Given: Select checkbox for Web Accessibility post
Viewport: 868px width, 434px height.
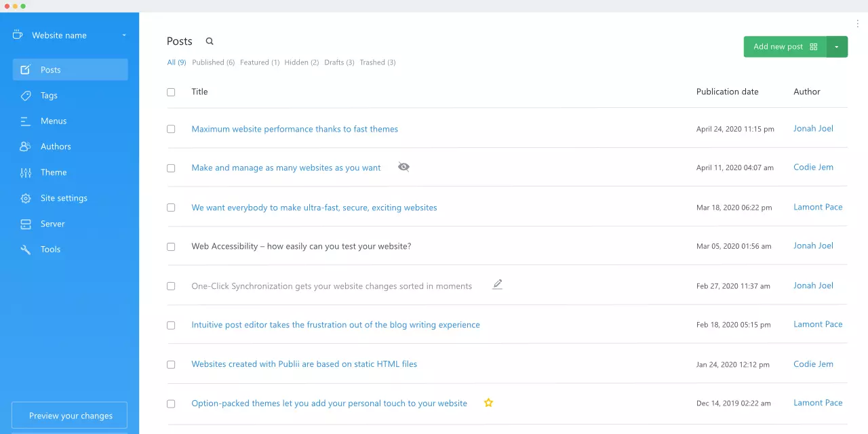Looking at the screenshot, I should (x=171, y=247).
